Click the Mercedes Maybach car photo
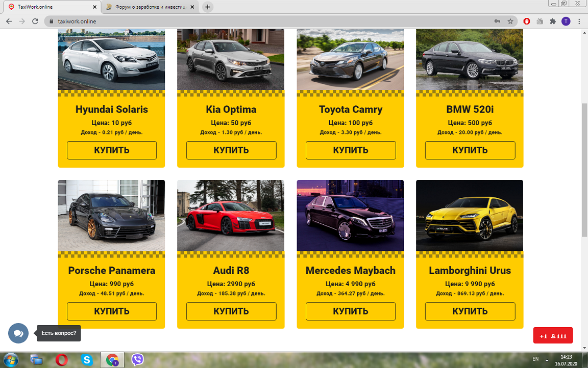 point(350,215)
